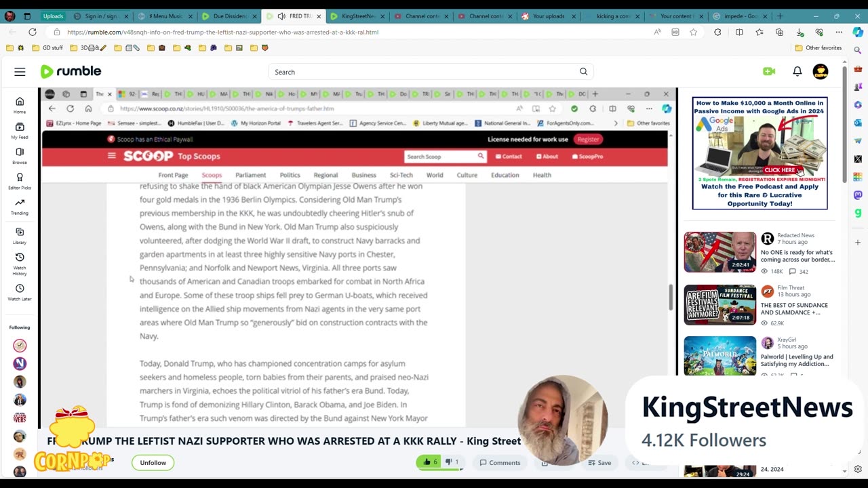Switch to the Due Dissidence tab
The width and height of the screenshot is (868, 488).
tap(231, 16)
